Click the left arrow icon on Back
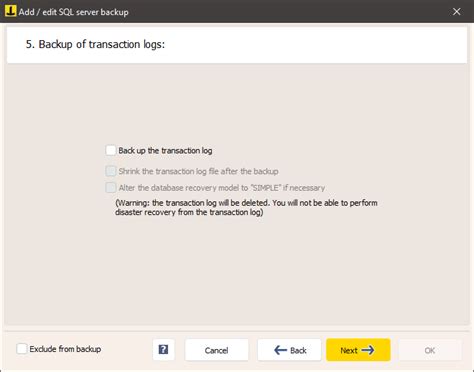Screen dimensions: 474x372 coord(280,350)
